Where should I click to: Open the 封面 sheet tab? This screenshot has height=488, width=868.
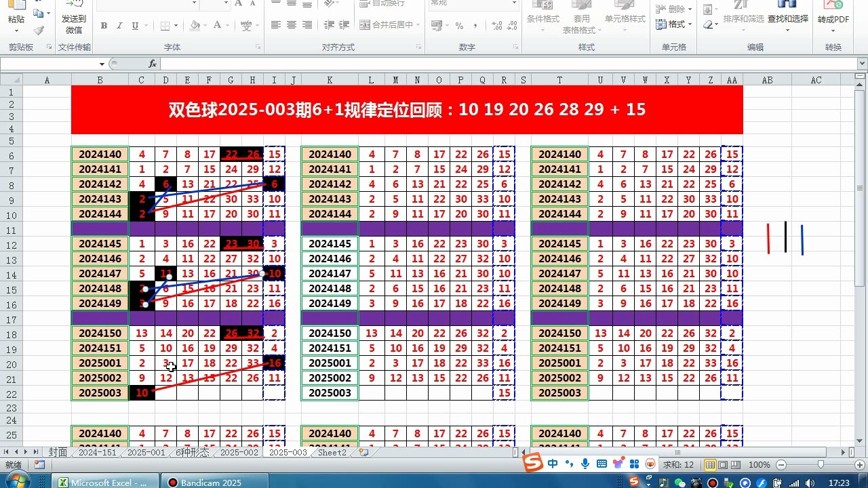(x=58, y=452)
